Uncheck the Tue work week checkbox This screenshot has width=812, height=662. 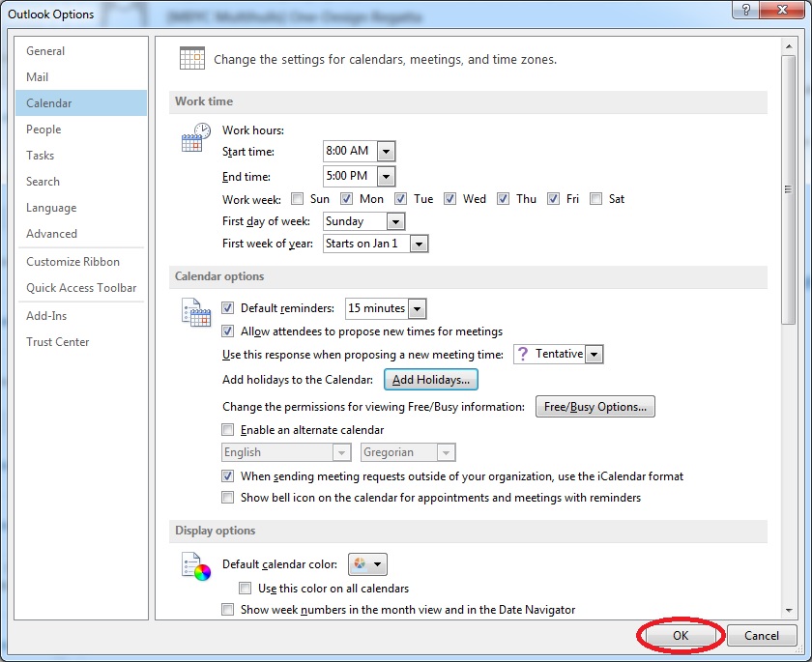pos(400,199)
